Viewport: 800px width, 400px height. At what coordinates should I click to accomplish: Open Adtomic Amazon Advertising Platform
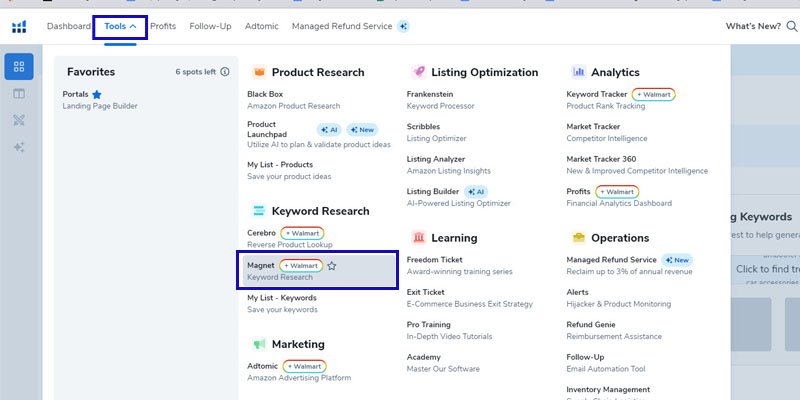299,372
